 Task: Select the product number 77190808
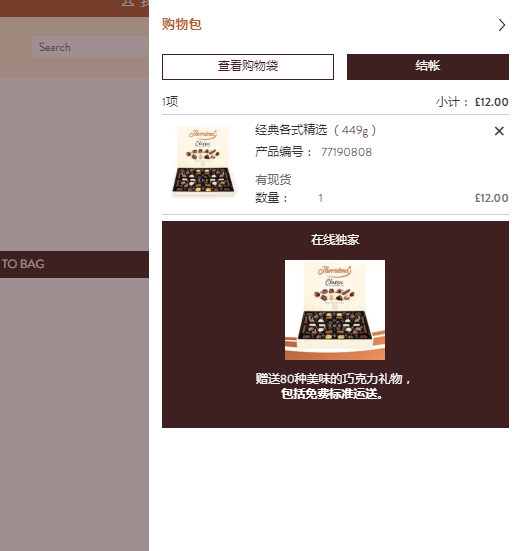346,152
